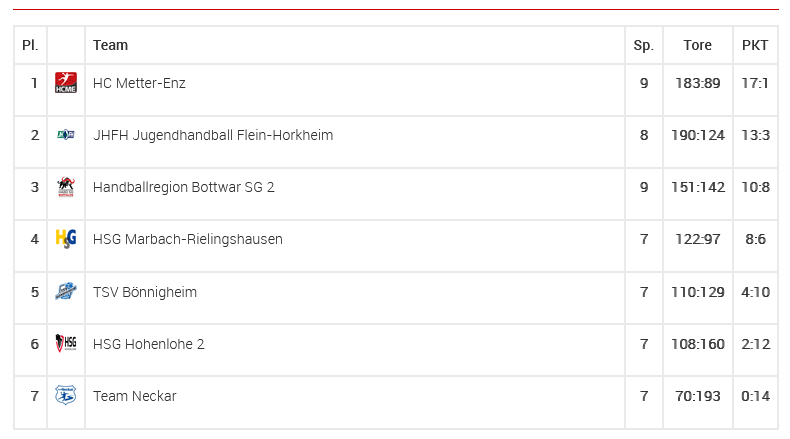
Task: Click HC Metter-Enz goals 183:89
Action: tap(697, 83)
